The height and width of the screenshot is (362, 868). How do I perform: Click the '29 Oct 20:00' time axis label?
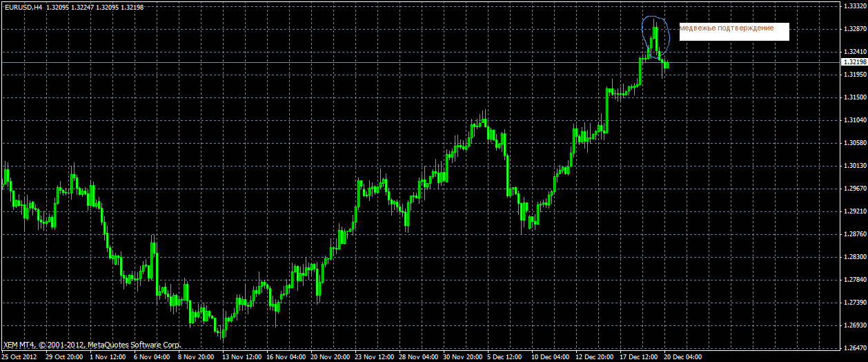(65, 357)
